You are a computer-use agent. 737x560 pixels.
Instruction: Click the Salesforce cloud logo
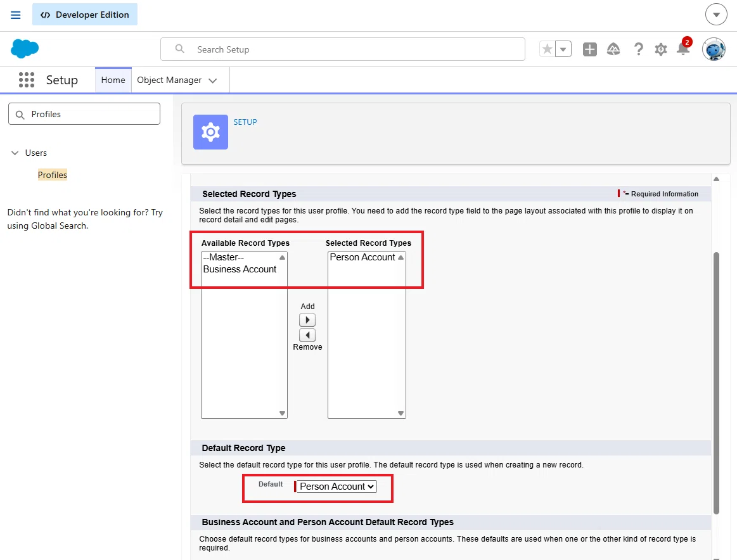click(25, 49)
